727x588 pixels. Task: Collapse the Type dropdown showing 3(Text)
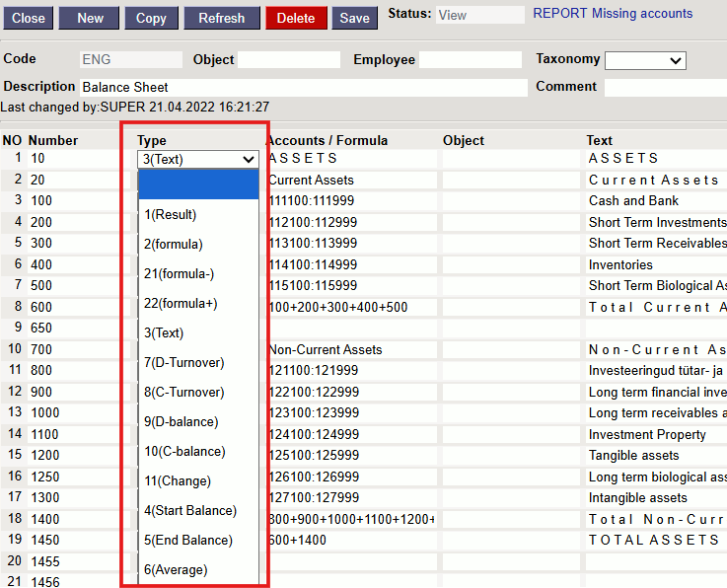pos(198,159)
